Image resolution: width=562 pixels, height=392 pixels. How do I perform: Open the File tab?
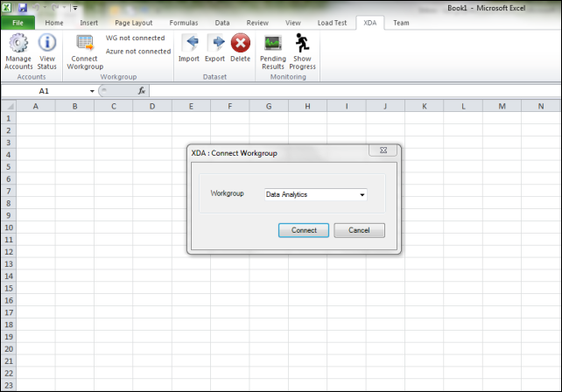pos(18,23)
